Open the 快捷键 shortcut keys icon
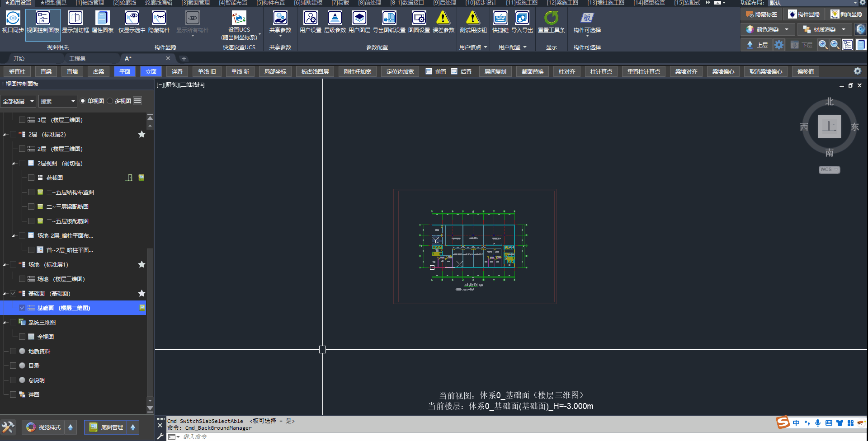 pos(500,19)
